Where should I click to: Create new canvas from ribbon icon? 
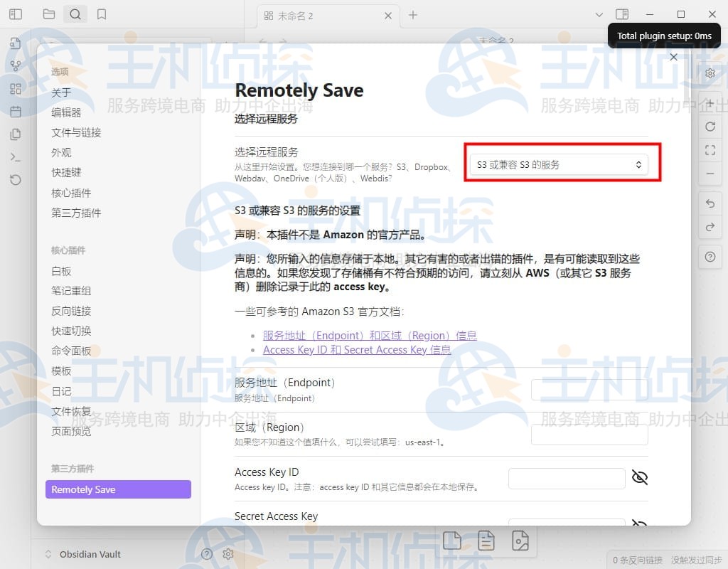[16, 89]
